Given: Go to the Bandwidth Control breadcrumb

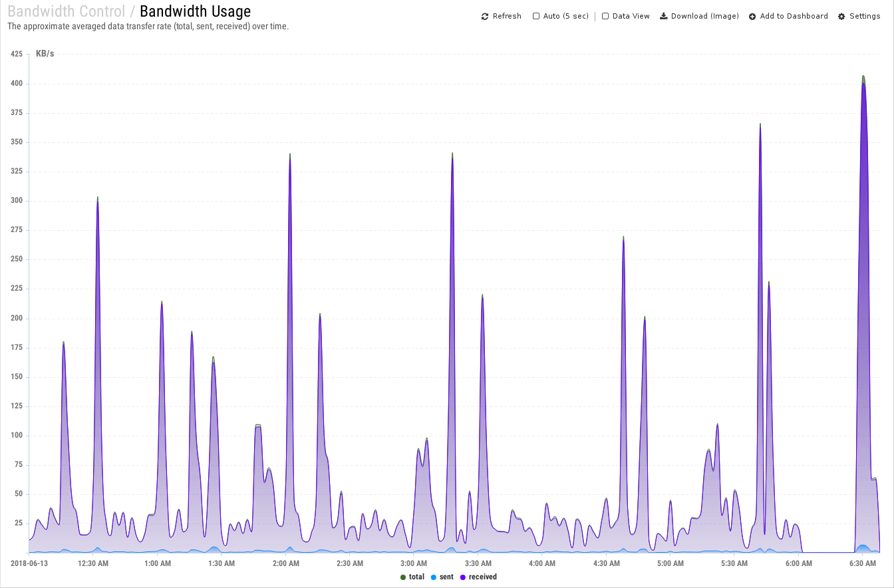Looking at the screenshot, I should tap(66, 11).
